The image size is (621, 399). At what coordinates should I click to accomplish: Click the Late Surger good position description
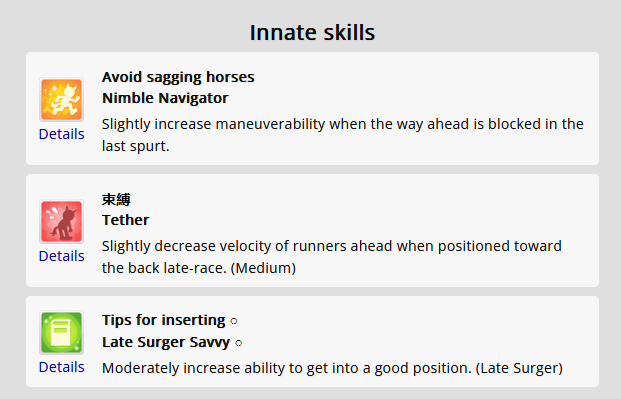coord(332,368)
